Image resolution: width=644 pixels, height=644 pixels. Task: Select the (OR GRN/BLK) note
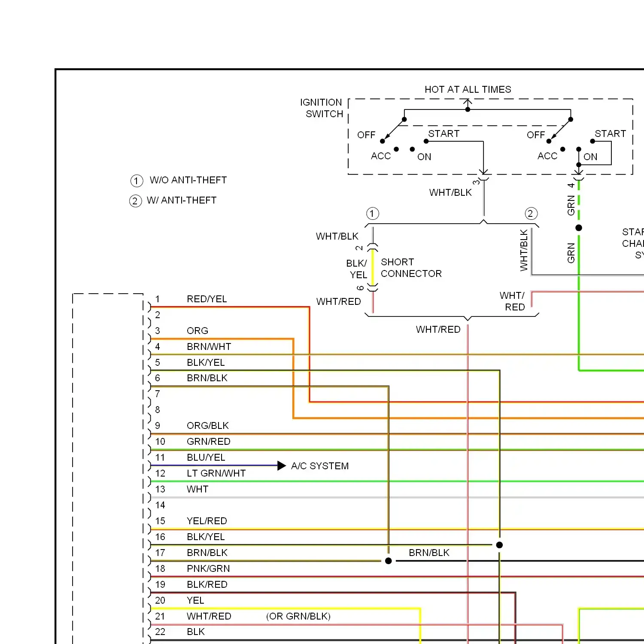298,617
